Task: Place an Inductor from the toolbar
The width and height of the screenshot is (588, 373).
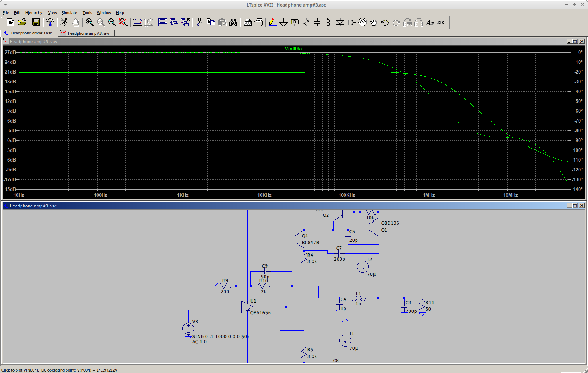Action: (328, 22)
